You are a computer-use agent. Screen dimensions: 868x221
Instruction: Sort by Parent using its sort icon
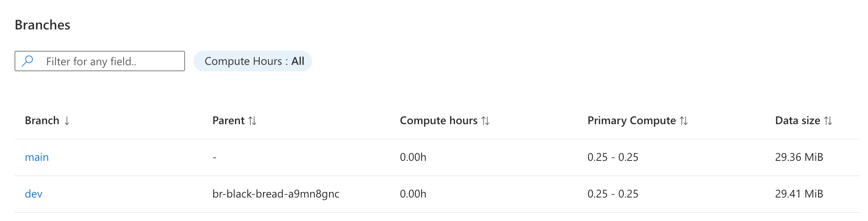(x=252, y=121)
